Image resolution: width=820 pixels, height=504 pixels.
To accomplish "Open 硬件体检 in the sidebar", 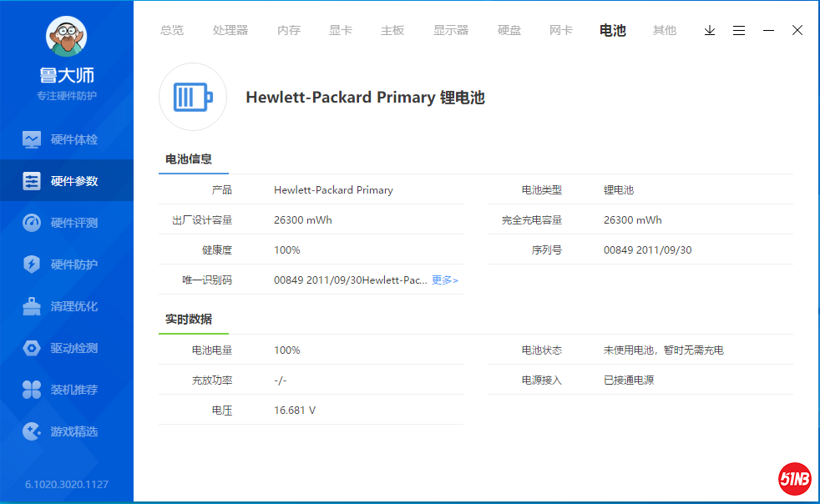I will click(x=67, y=139).
